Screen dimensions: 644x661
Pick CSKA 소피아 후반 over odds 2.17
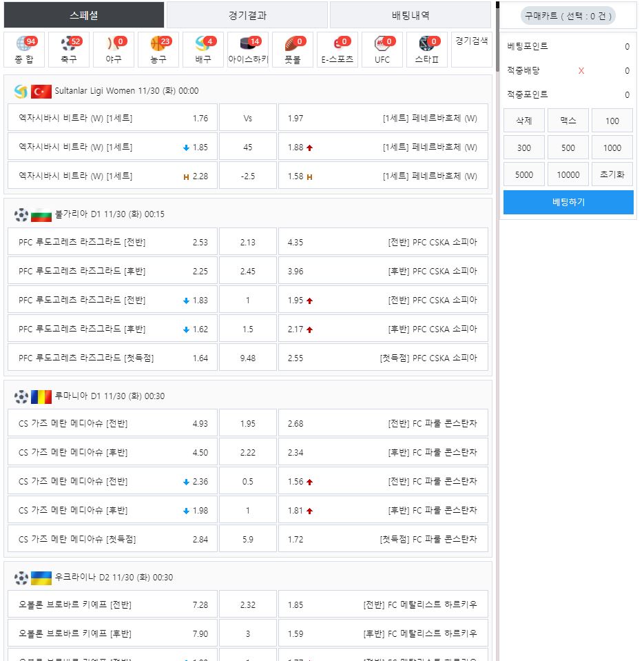tap(383, 329)
